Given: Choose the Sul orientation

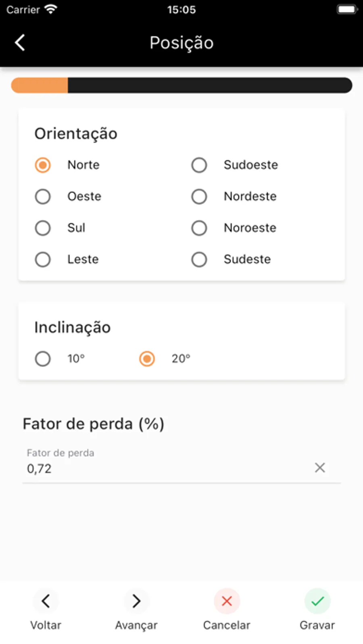Looking at the screenshot, I should point(43,228).
